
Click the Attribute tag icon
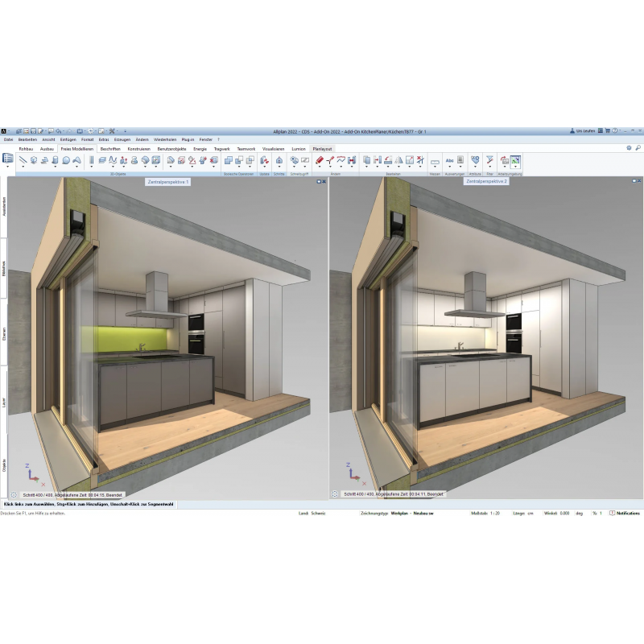pos(475,159)
